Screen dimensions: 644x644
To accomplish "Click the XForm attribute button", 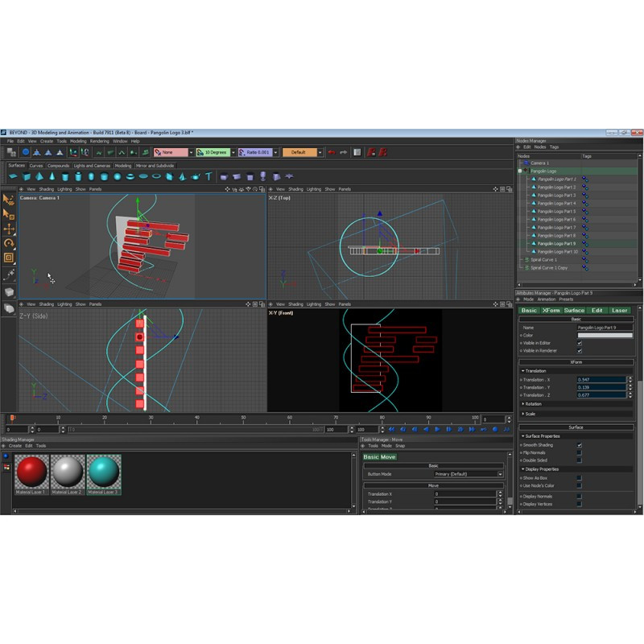I will pyautogui.click(x=551, y=310).
